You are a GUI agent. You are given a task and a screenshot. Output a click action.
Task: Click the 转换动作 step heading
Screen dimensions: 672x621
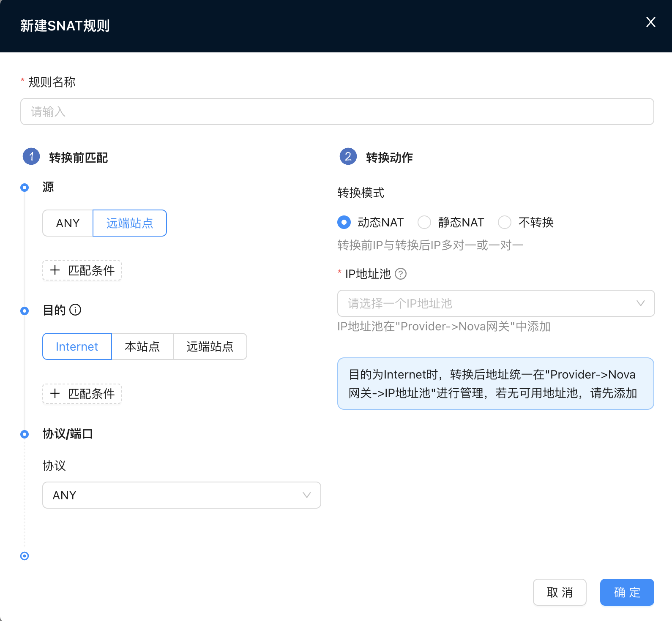click(389, 158)
